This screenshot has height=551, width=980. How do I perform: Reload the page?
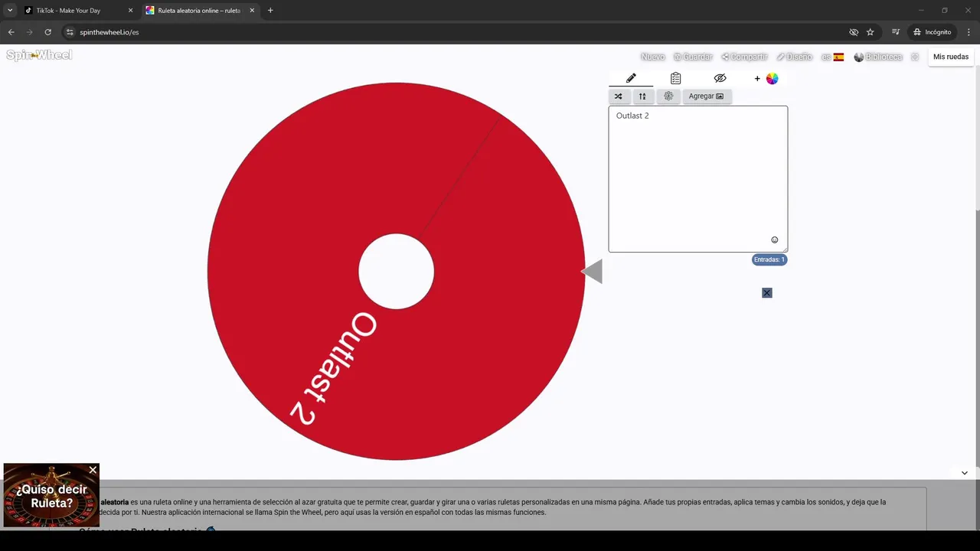[47, 32]
